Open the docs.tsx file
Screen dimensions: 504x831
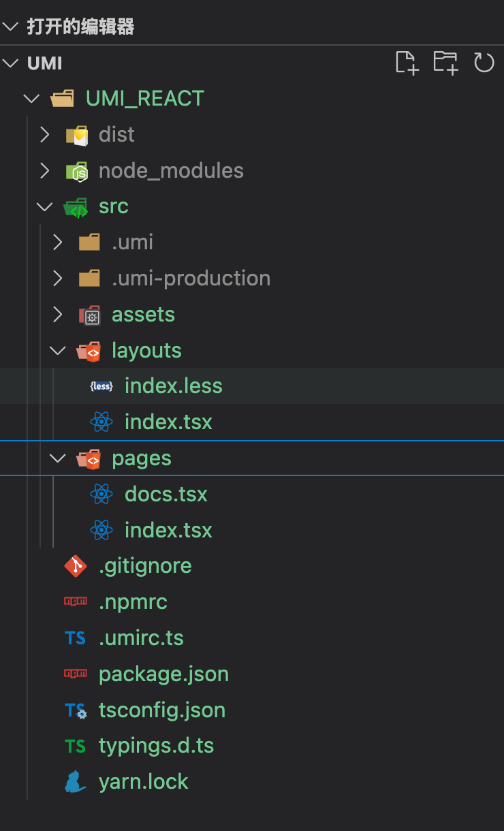click(x=166, y=494)
